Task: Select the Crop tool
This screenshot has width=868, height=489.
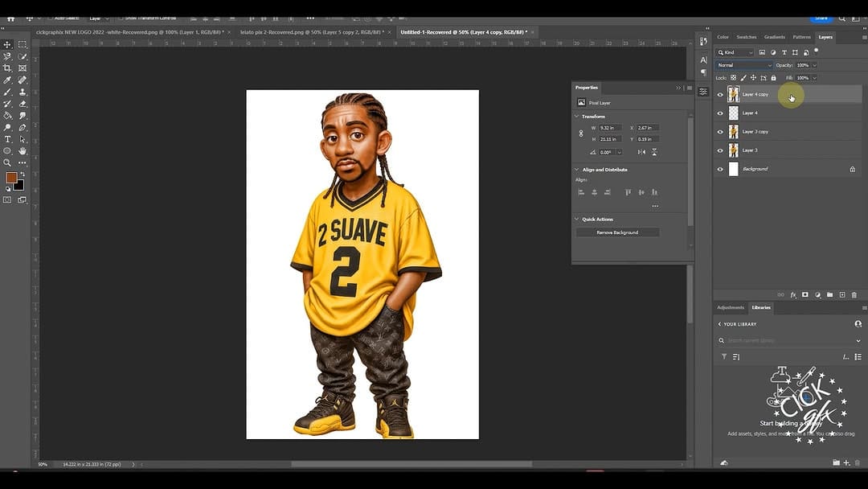Action: [x=8, y=68]
